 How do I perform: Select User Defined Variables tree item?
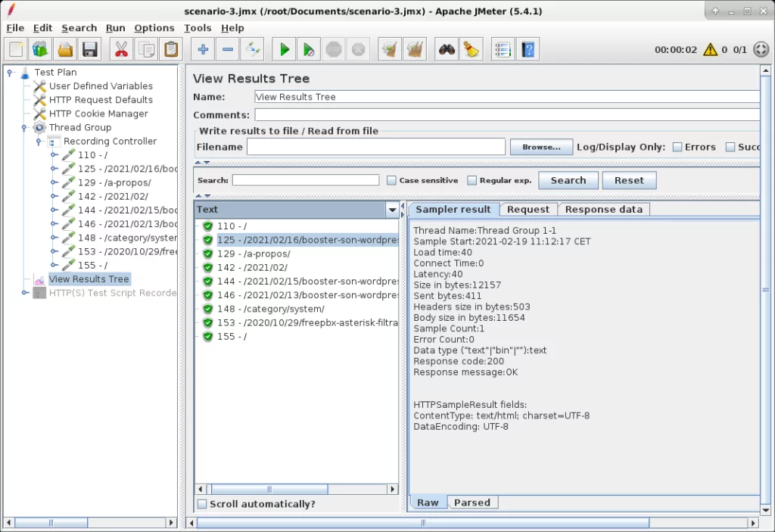[x=101, y=86]
